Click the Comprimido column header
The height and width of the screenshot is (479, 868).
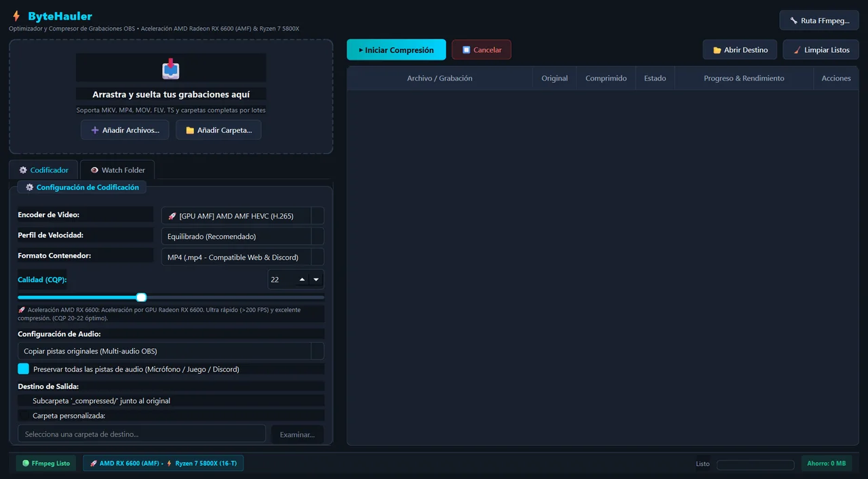[606, 78]
